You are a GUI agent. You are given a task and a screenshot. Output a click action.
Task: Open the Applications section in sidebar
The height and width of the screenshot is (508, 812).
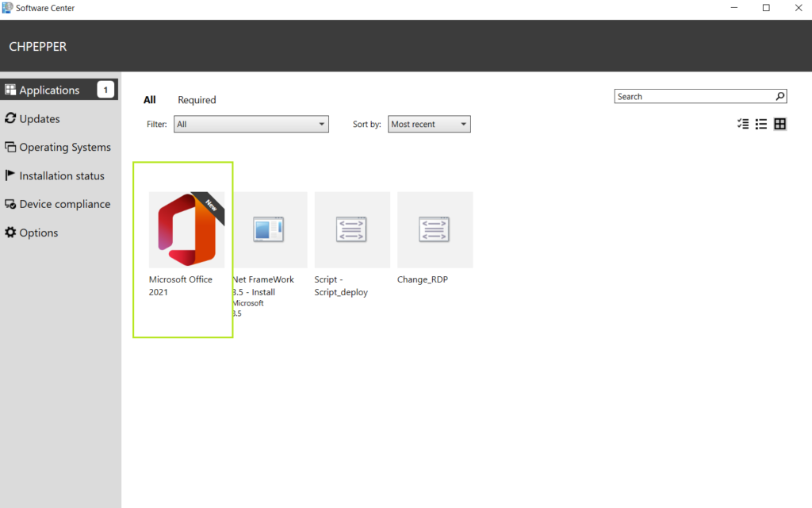click(x=59, y=90)
